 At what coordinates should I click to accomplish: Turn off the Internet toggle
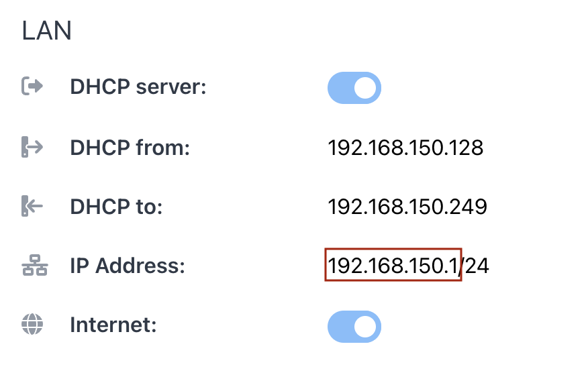[354, 327]
